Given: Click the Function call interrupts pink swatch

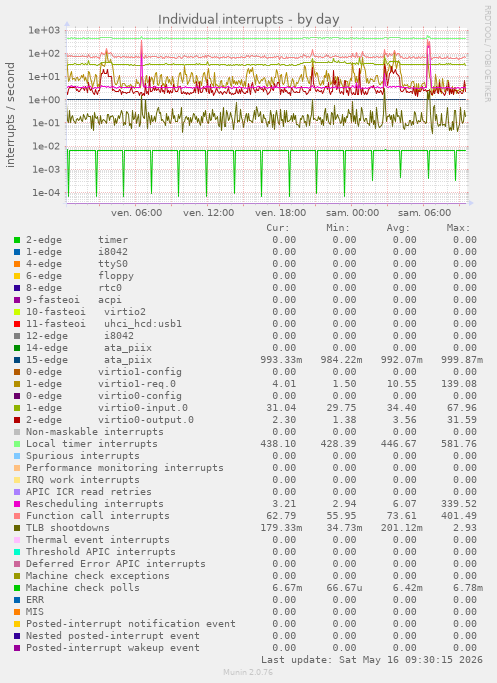Looking at the screenshot, I should coord(17,516).
